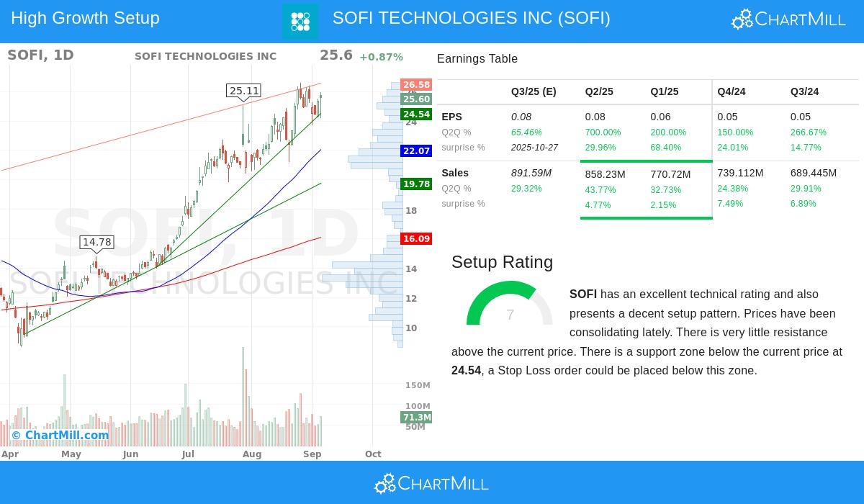
Task: Click the red 16.09 moving average label
Action: [x=416, y=239]
